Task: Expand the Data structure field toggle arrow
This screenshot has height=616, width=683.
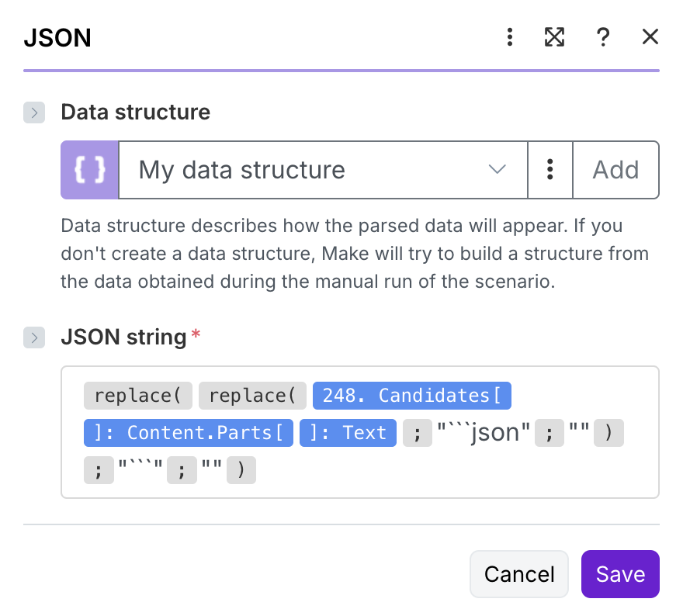Action: (x=34, y=112)
